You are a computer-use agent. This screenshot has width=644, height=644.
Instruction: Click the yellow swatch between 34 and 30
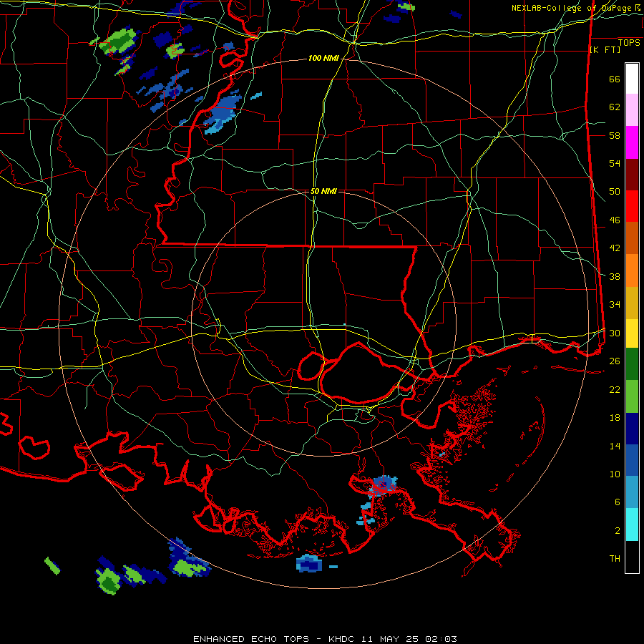tap(632, 333)
